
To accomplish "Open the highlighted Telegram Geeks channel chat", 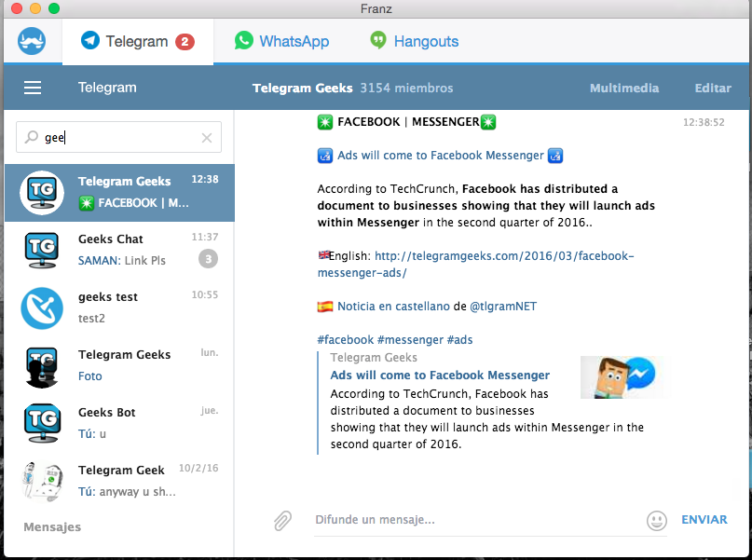I will click(119, 193).
